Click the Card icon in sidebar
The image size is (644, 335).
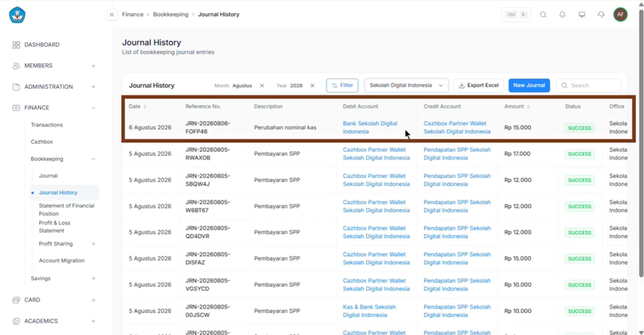[16, 300]
